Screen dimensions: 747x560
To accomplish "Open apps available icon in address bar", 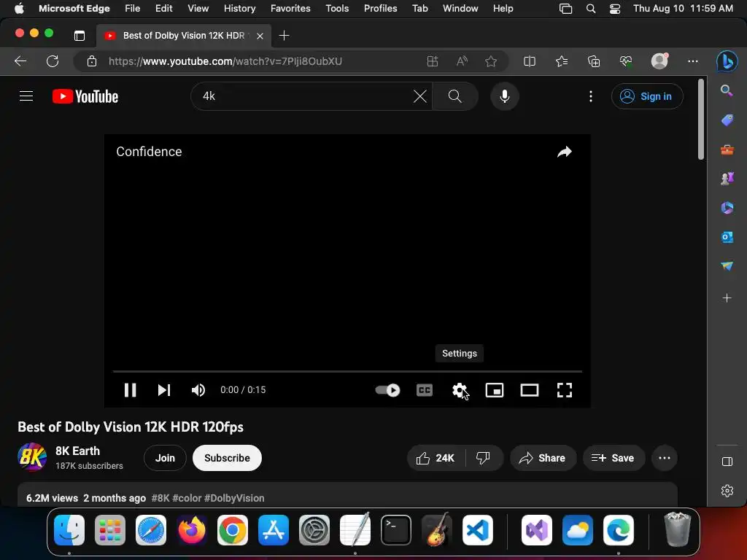I will [432, 61].
